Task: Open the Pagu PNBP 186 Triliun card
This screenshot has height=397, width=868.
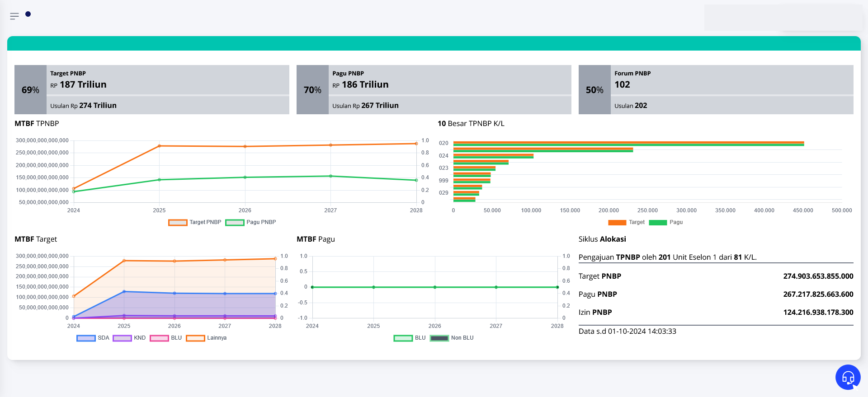Action: click(x=434, y=89)
